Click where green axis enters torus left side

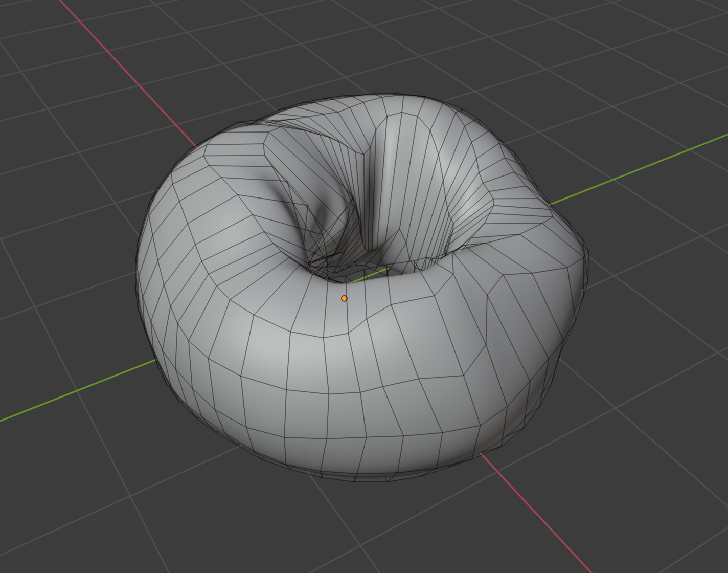(156, 360)
